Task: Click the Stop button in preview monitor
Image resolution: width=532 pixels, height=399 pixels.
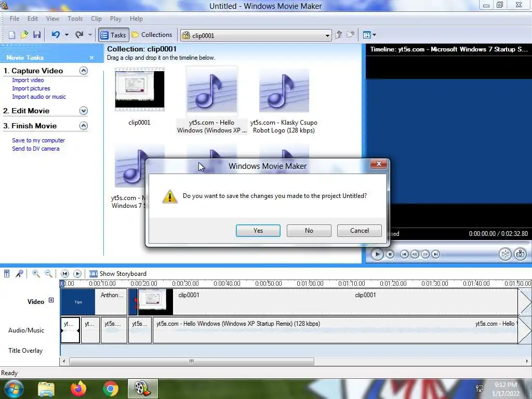Action: 390,254
